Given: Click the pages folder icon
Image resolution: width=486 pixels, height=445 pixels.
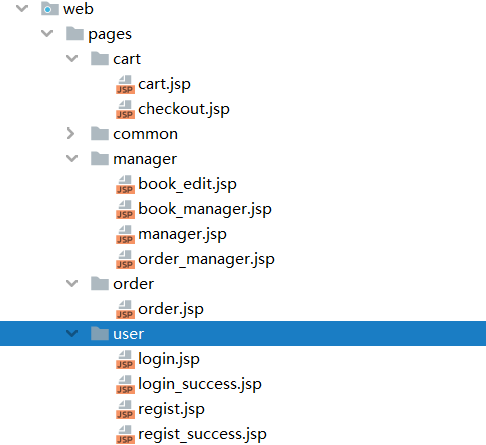Looking at the screenshot, I should 75,33.
